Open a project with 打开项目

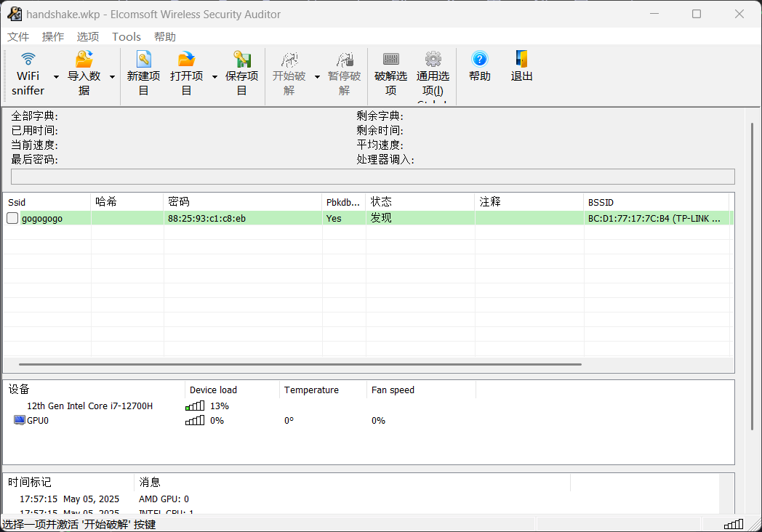(186, 74)
